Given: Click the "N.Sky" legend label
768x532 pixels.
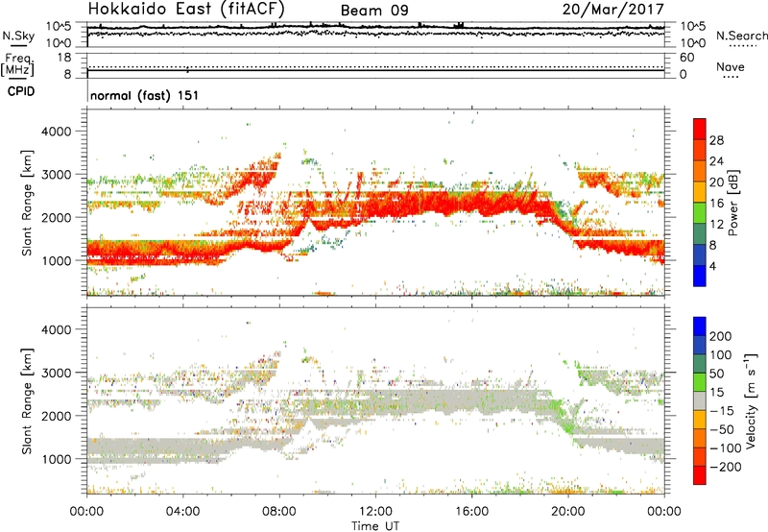Looking at the screenshot, I should click(18, 36).
